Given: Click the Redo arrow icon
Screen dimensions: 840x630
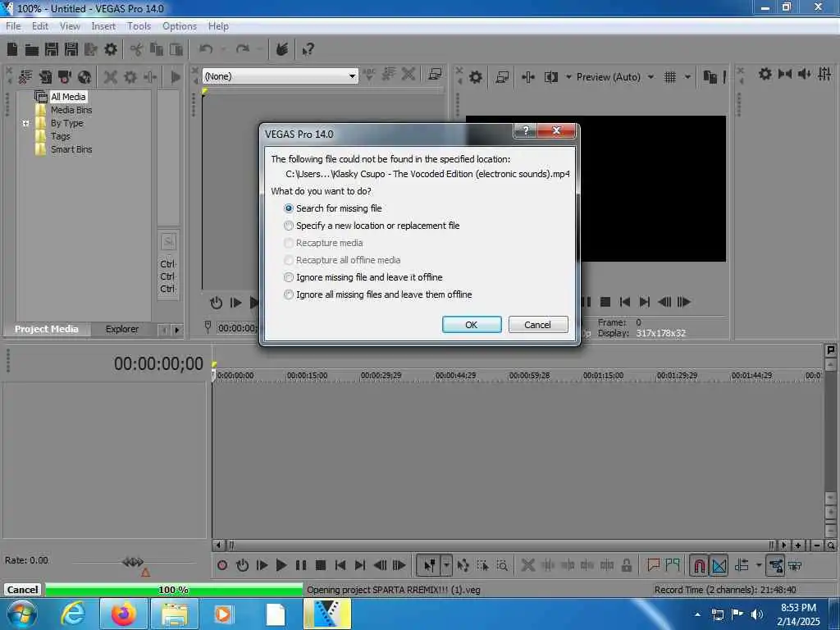Looking at the screenshot, I should [x=243, y=49].
